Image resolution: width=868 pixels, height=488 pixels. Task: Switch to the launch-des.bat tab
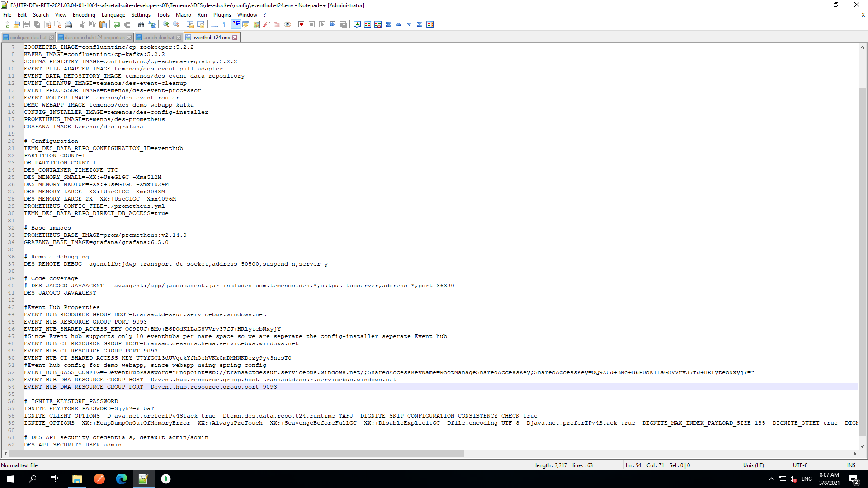click(x=158, y=38)
